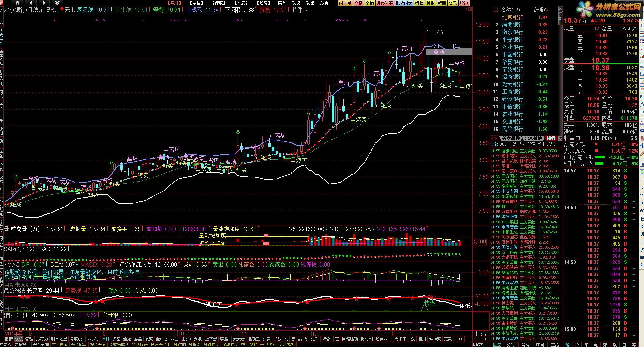Expand toolbar with double-chevron down icon
This screenshot has width=644, height=347.
pyautogui.click(x=57, y=3)
